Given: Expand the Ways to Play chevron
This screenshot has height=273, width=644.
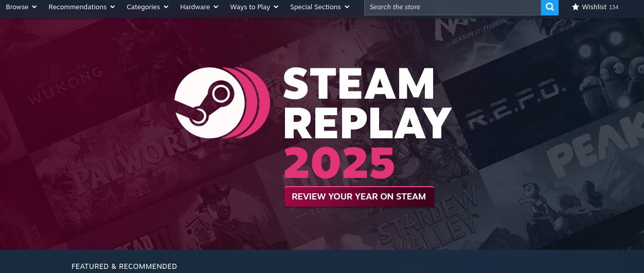Looking at the screenshot, I should (276, 7).
